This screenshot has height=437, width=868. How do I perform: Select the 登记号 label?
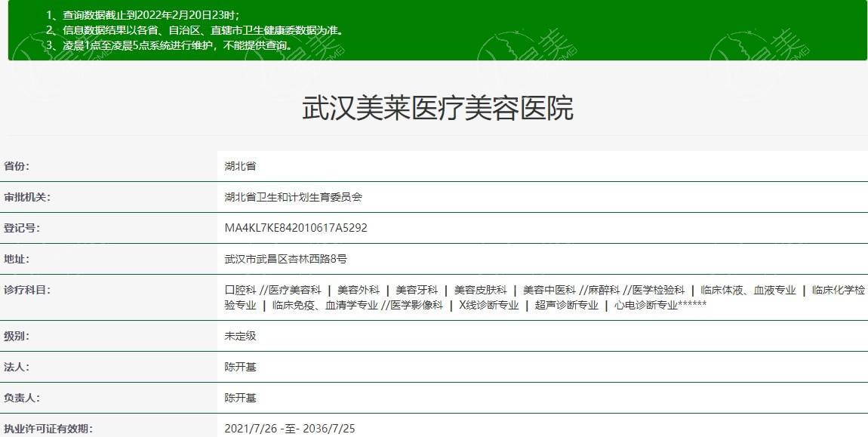22,228
